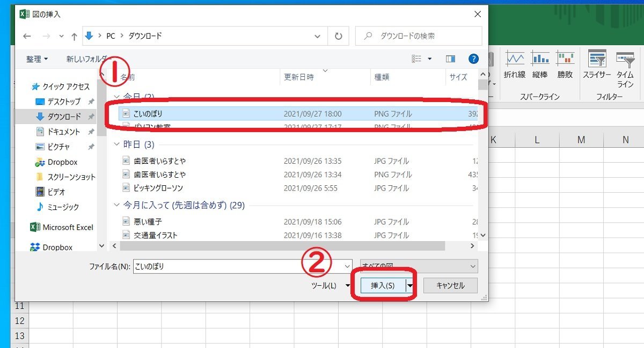The image size is (644, 348).
Task: Refresh the ダウンロード folder view
Action: tap(338, 35)
